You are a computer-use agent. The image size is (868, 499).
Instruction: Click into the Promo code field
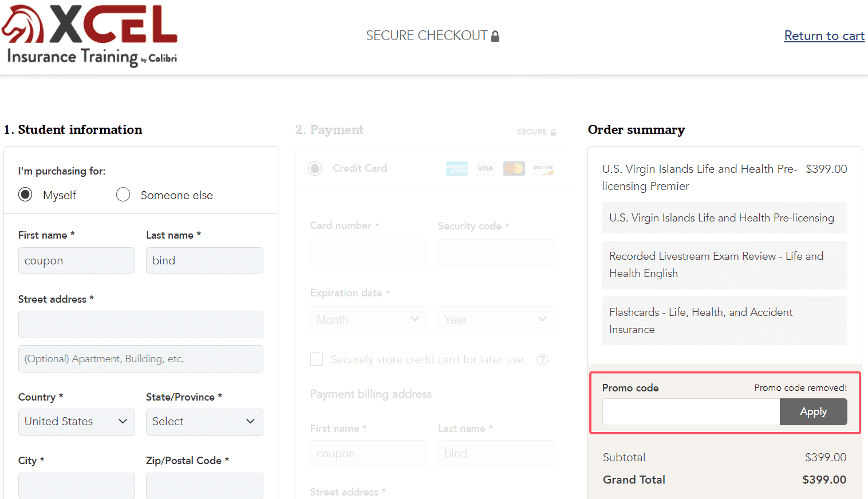[691, 411]
